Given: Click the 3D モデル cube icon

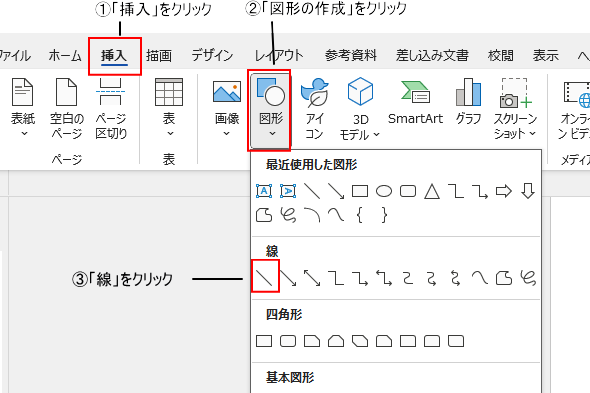Looking at the screenshot, I should coord(360,91).
